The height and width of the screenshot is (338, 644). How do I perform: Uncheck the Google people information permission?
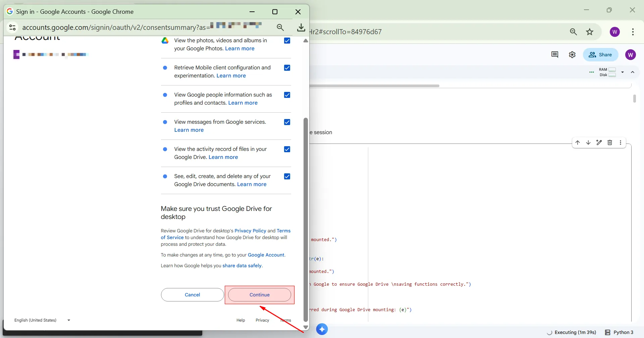[287, 95]
